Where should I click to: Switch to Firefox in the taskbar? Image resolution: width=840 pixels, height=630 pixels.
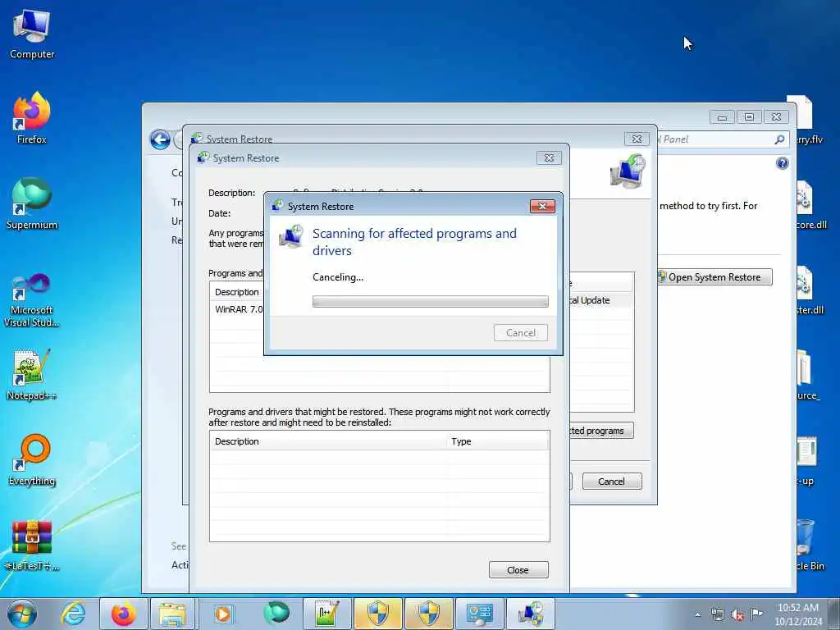coord(123,614)
